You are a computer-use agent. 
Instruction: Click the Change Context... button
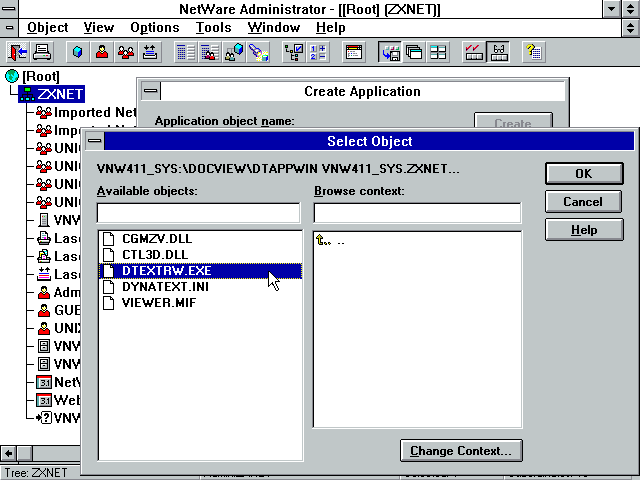coord(461,451)
